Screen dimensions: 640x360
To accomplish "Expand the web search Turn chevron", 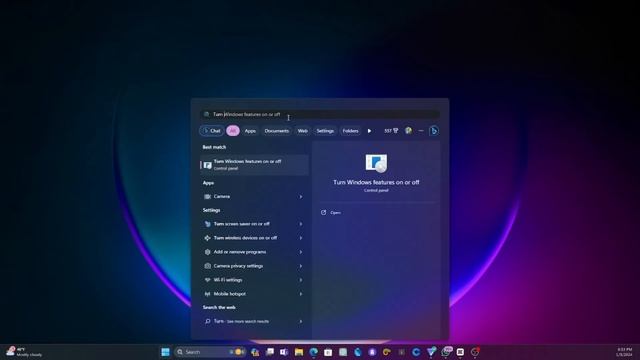I will [x=301, y=322].
